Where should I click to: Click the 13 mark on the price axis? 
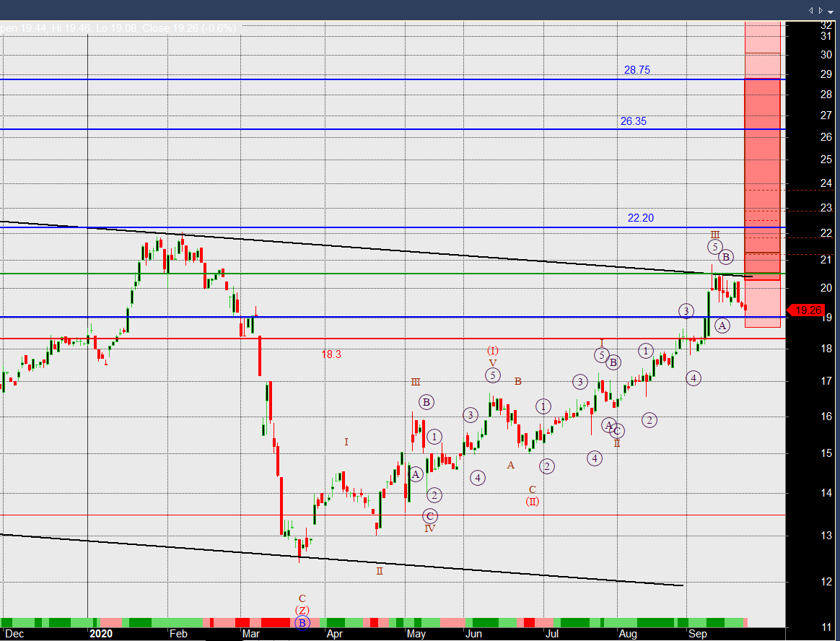pos(826,535)
